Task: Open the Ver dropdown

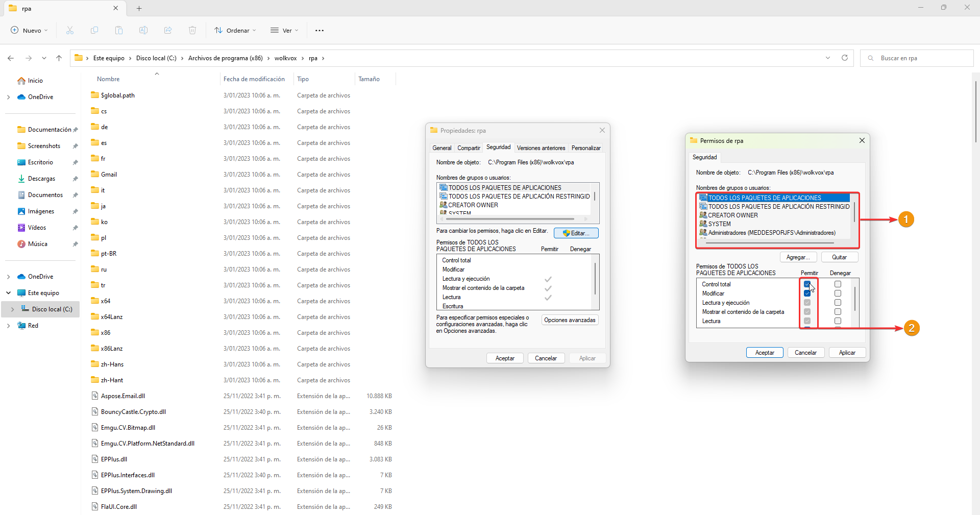Action: pos(284,31)
